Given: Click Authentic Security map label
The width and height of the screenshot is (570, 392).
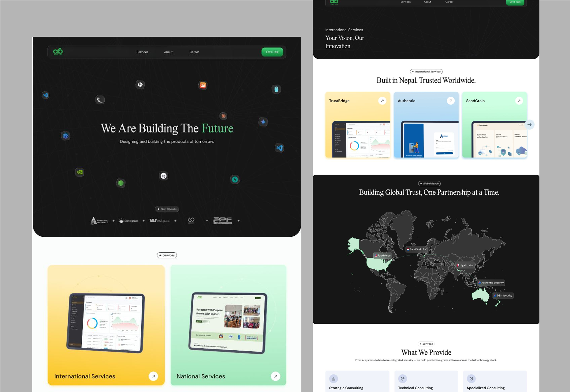Looking at the screenshot, I should click(491, 283).
